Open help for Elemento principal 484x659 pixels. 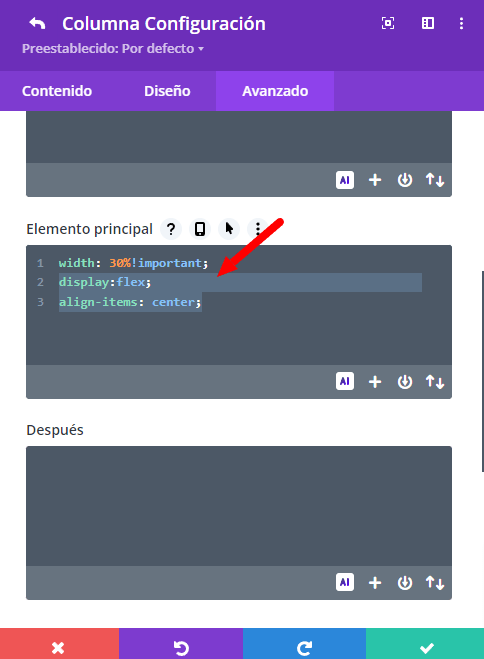171,229
